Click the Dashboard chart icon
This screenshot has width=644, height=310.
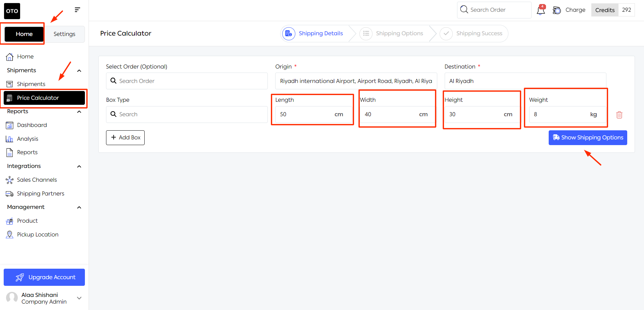10,125
